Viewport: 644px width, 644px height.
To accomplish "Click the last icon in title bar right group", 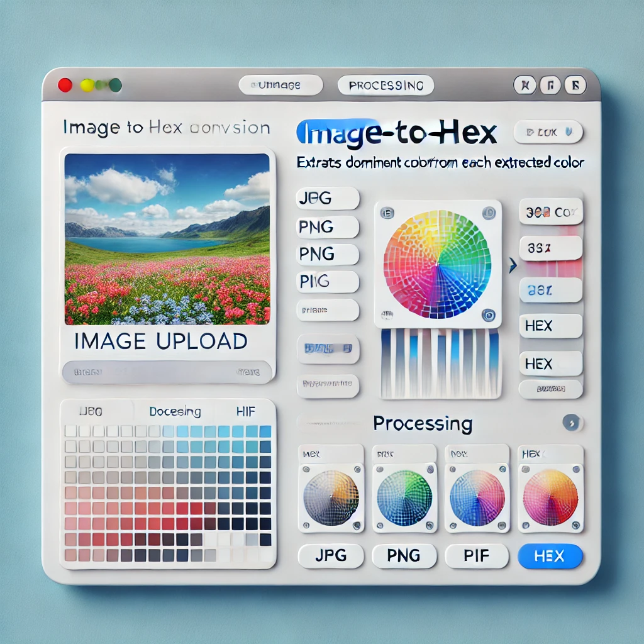I will click(x=575, y=85).
